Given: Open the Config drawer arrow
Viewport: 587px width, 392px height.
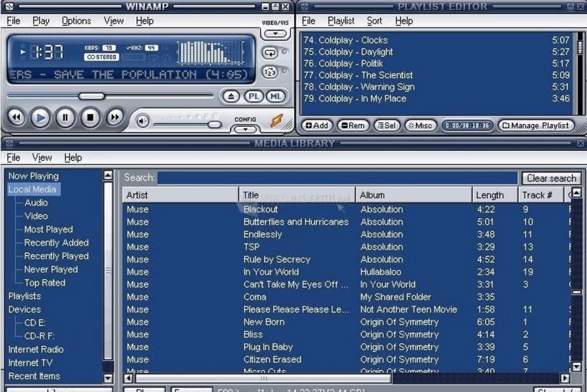Looking at the screenshot, I should [x=245, y=129].
